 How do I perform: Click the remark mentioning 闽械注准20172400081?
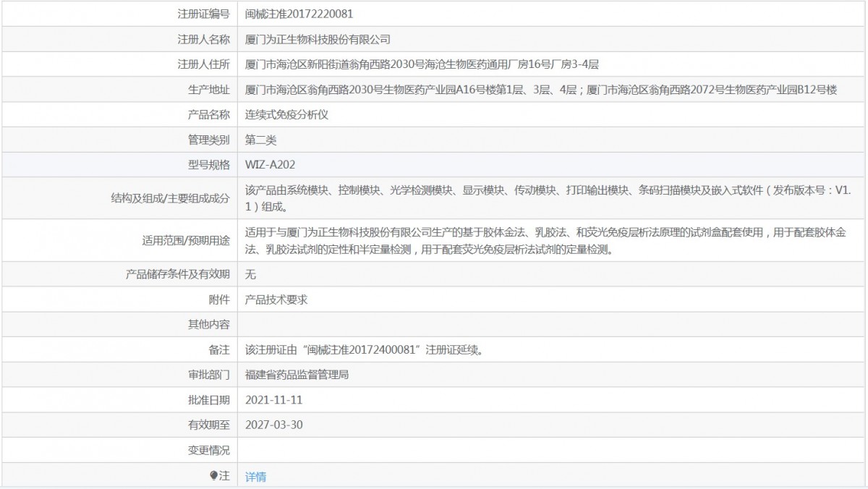coord(364,349)
